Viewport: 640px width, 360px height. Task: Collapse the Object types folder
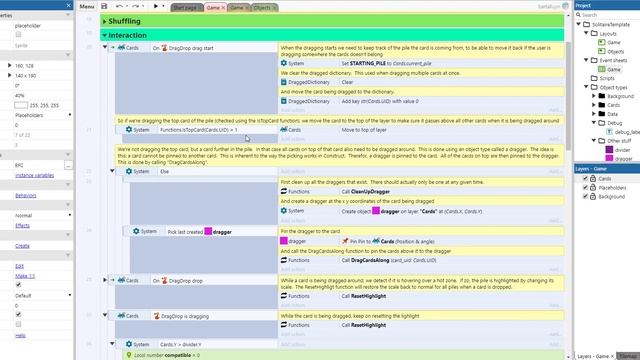[x=586, y=87]
